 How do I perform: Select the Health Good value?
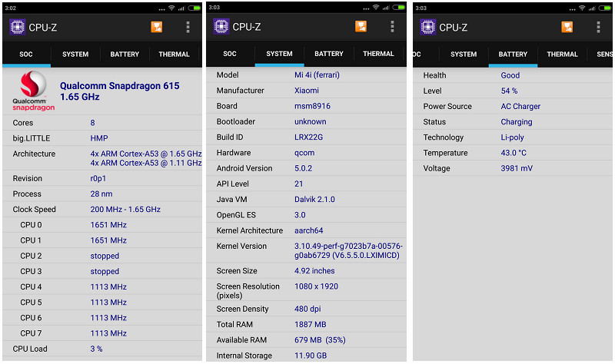[x=510, y=75]
